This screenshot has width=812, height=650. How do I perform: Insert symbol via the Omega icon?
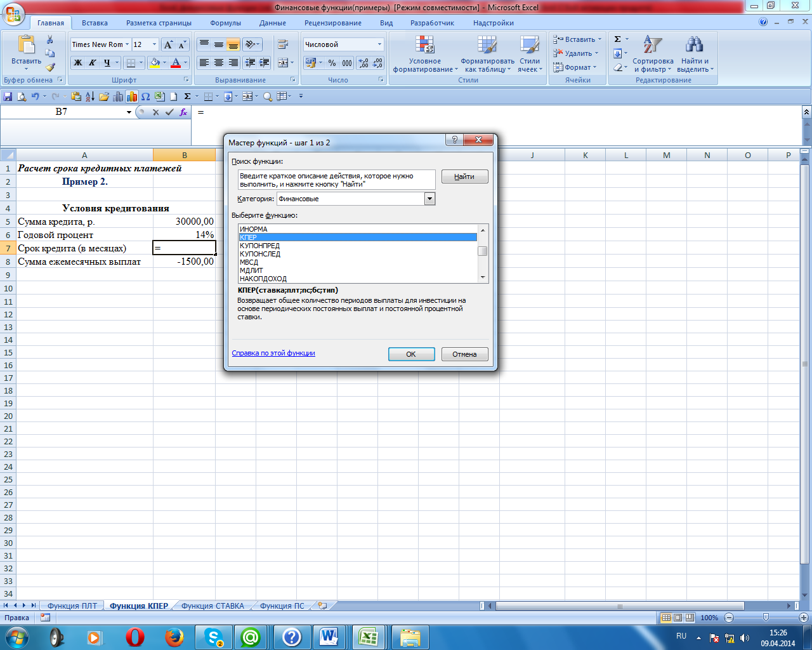pyautogui.click(x=146, y=96)
